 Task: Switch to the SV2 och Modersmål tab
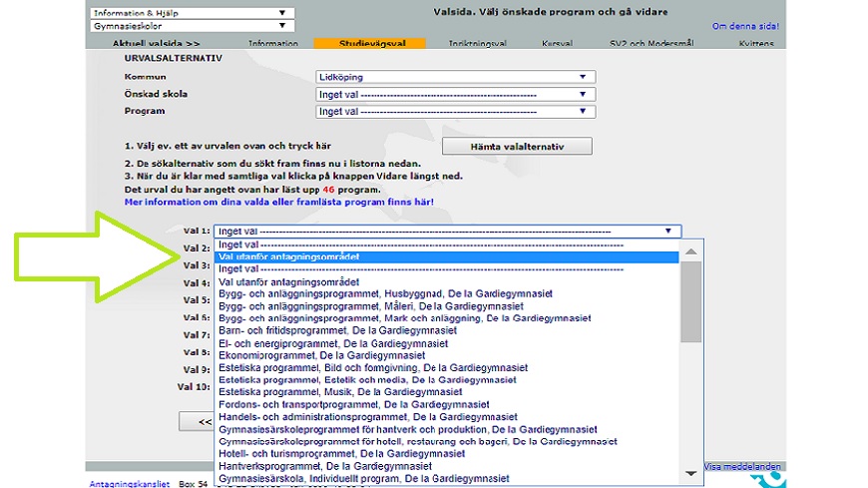point(651,43)
